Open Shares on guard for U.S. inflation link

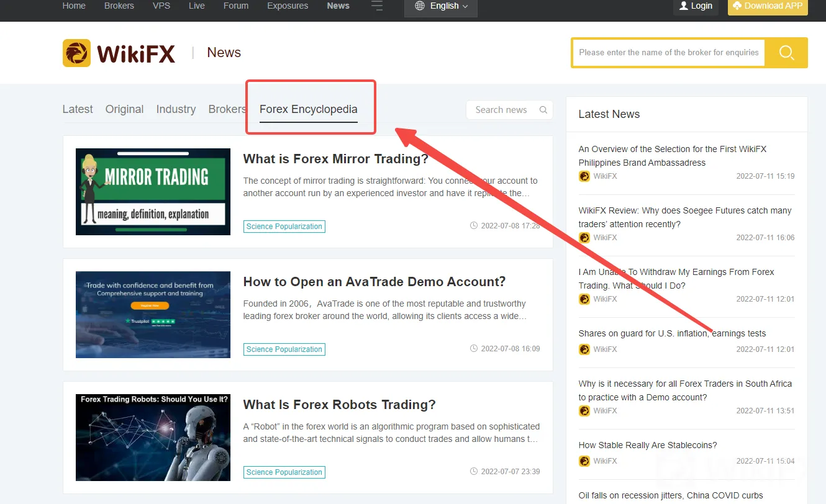672,333
